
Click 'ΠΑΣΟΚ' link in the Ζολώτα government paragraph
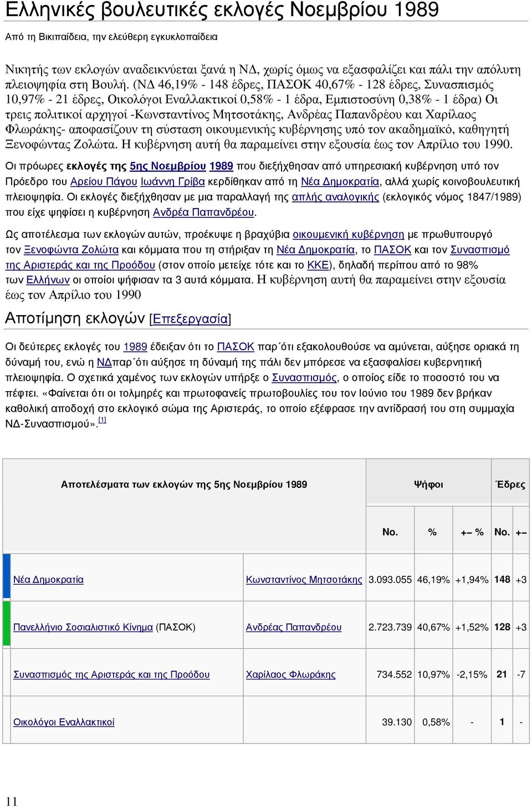tap(393, 250)
